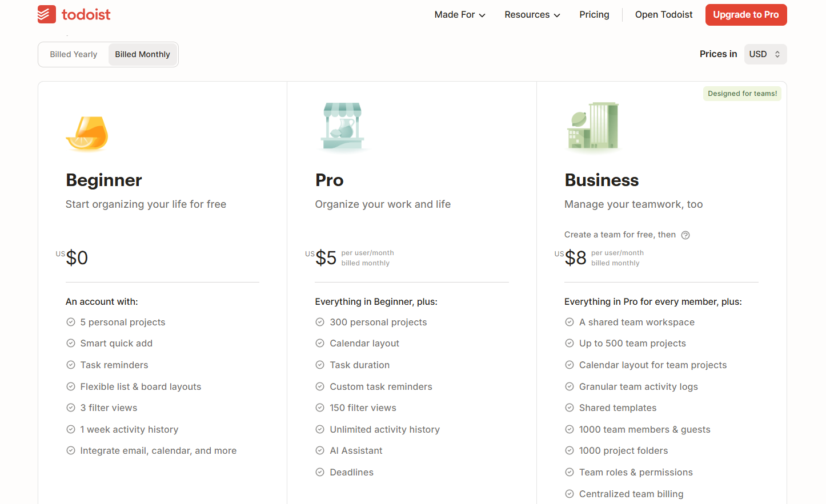Click checkmark icon beside '150 filter views'
The height and width of the screenshot is (504, 826).
tap(320, 408)
